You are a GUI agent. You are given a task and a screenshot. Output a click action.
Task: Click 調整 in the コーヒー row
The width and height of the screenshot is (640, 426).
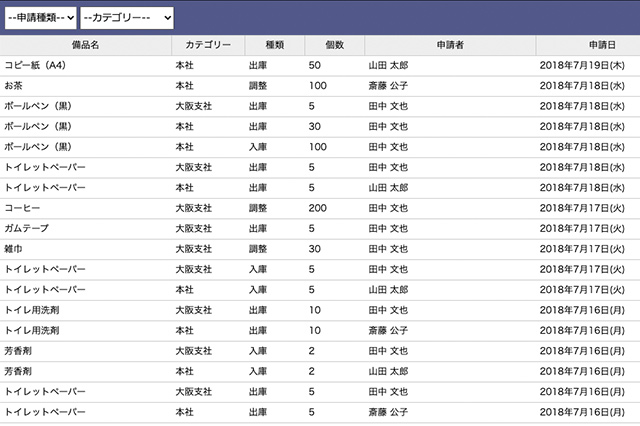pyautogui.click(x=258, y=208)
